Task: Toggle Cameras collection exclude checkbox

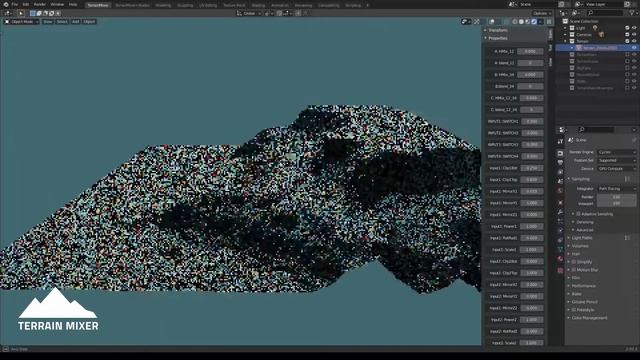Action: click(x=627, y=34)
